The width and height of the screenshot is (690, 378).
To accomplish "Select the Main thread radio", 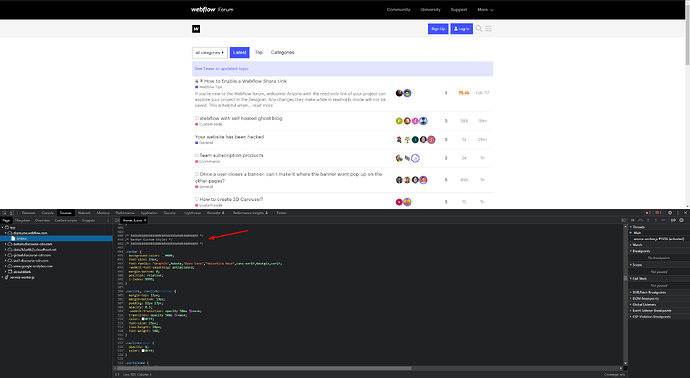I will [x=631, y=233].
